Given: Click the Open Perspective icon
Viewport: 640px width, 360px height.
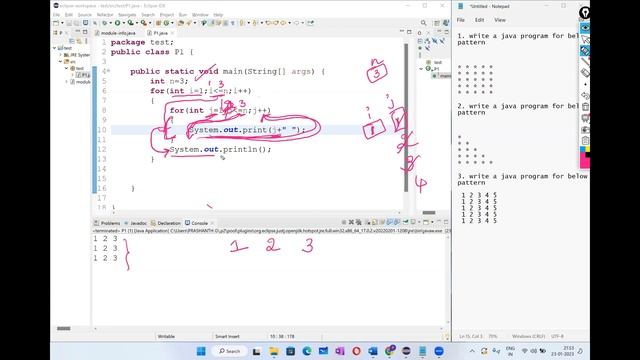Looking at the screenshot, I should [437, 23].
